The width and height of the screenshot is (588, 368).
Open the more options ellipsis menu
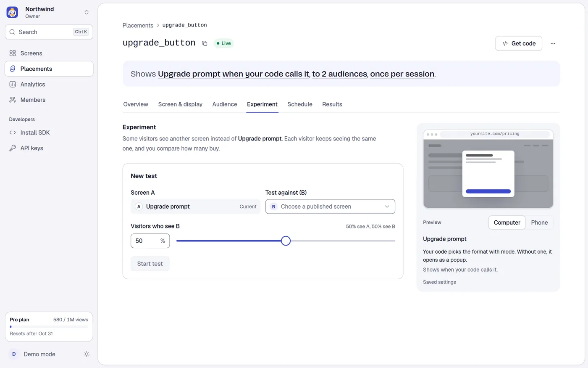(553, 43)
